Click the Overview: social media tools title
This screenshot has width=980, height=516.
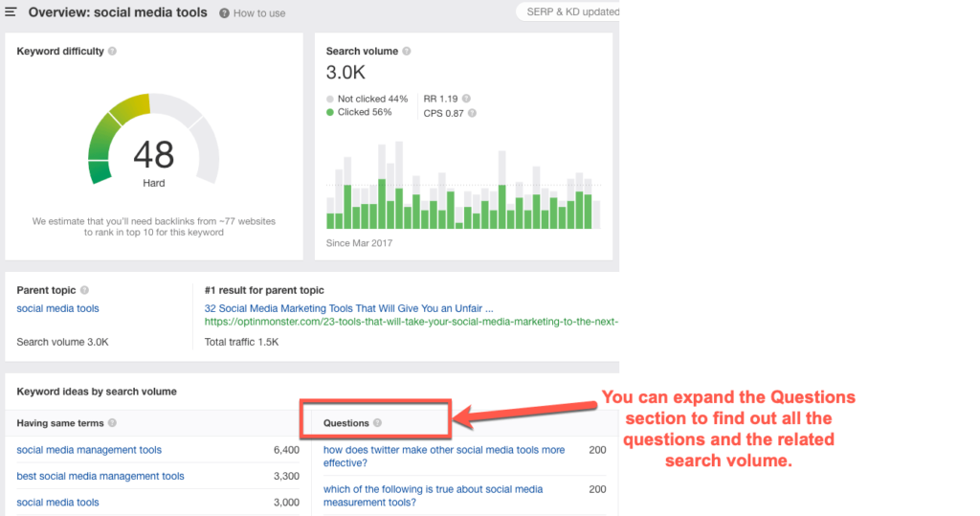(x=118, y=12)
